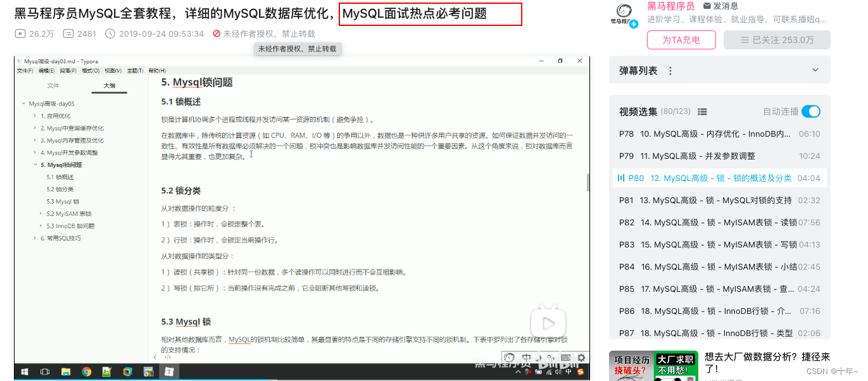The height and width of the screenshot is (381, 868).
Task: Click the source-code mode icon at Typora's bottom
Action: tap(168, 358)
